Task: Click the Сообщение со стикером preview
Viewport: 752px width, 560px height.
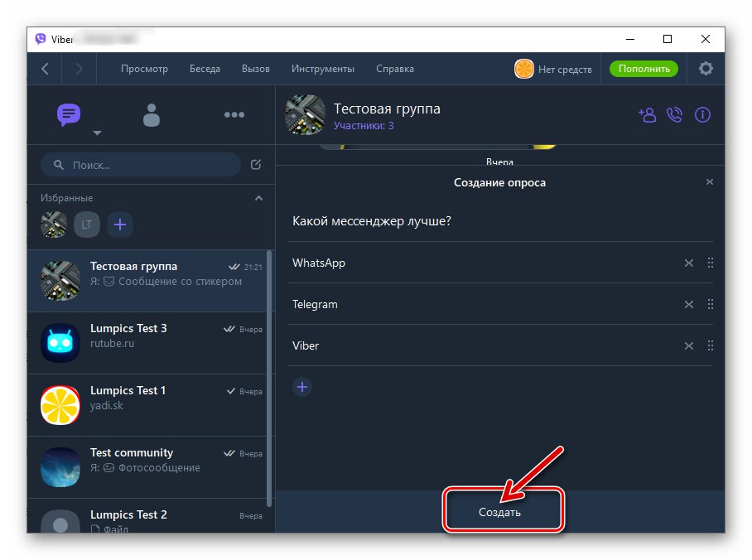Action: click(180, 282)
